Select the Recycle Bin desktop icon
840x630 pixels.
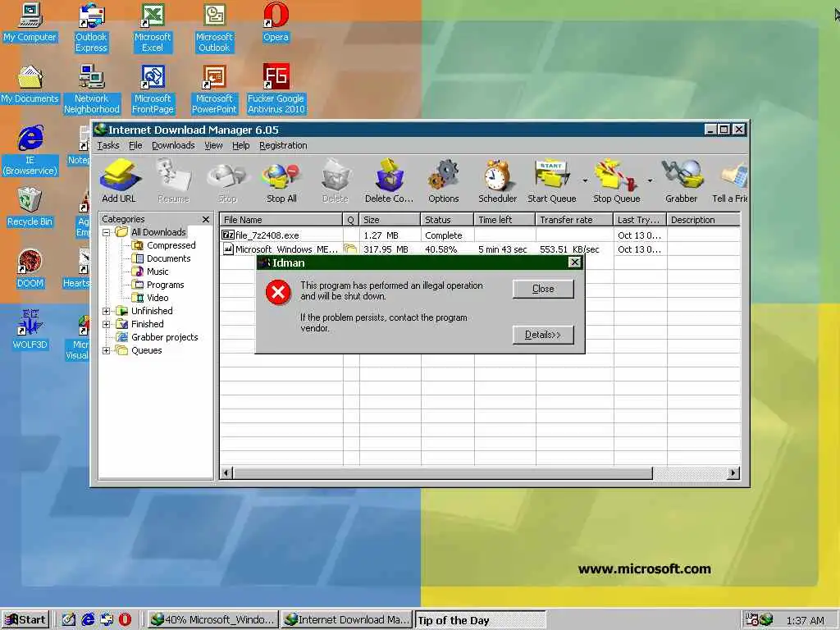[30, 208]
